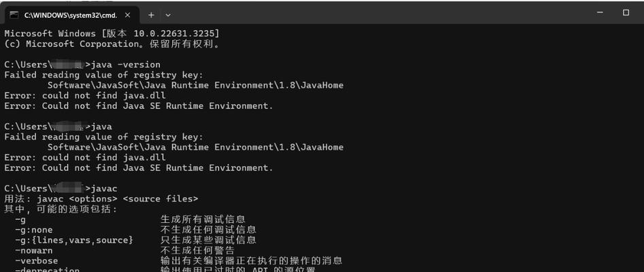Click the second java command prompt line
This screenshot has width=644, height=272.
point(58,126)
